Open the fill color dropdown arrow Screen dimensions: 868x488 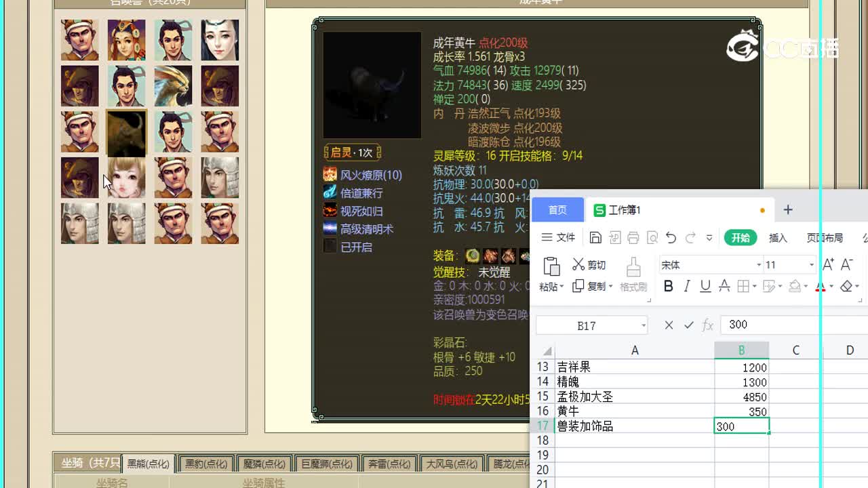pos(806,287)
